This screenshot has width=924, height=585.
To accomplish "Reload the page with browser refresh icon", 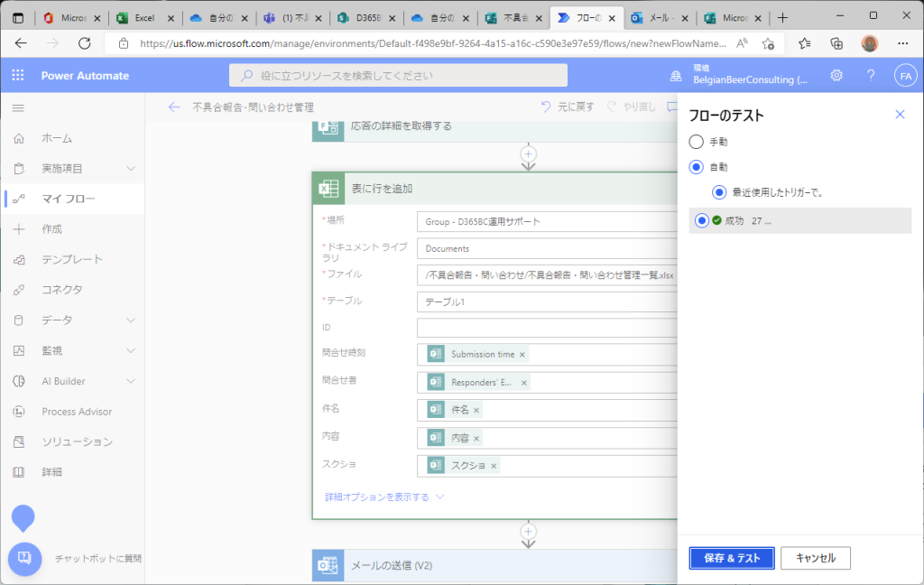I will point(85,43).
